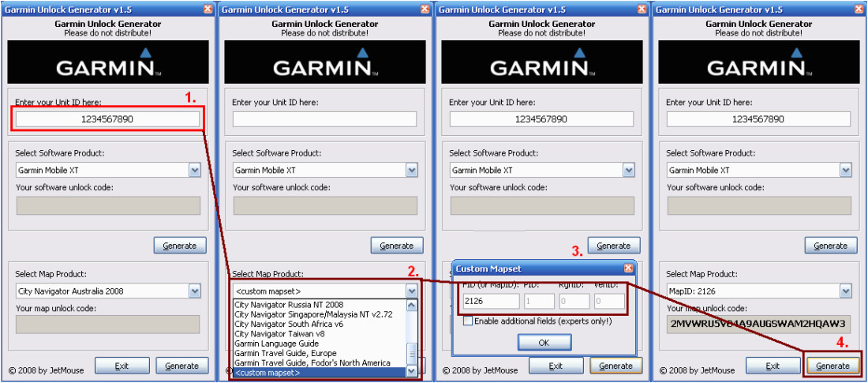868x383 pixels.
Task: Click bottom Generate in MapID 2126 window
Action: [x=833, y=366]
